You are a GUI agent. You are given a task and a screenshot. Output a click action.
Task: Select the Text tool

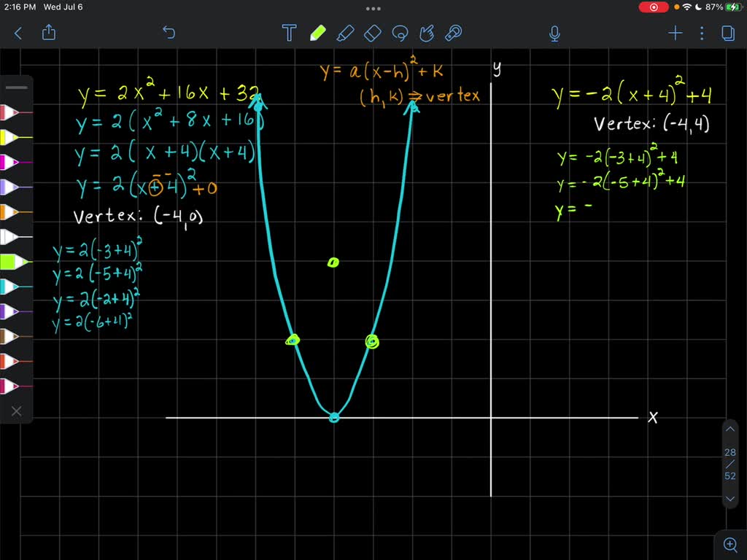(289, 33)
